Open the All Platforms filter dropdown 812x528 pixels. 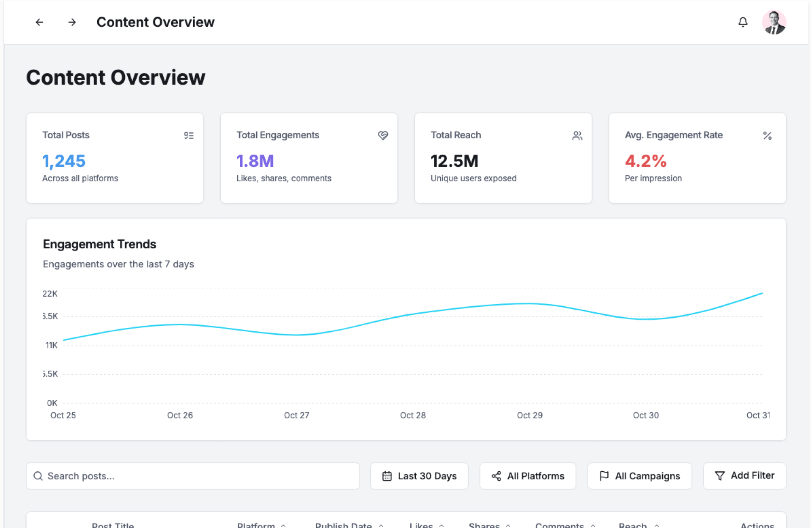coord(527,476)
